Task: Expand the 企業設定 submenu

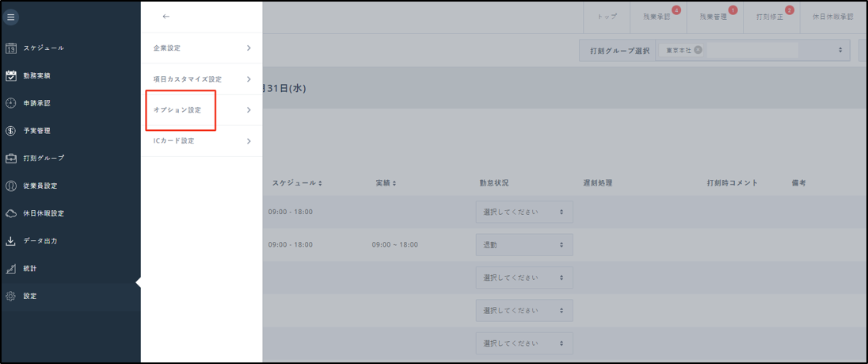Action: pos(248,48)
